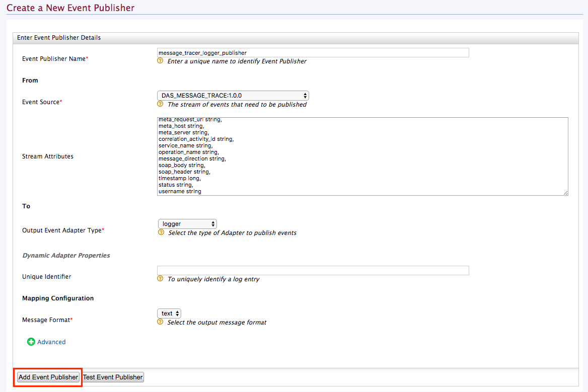Image resolution: width=588 pixels, height=392 pixels.
Task: Click help icon beside Unique Identifier hint
Action: (x=160, y=278)
